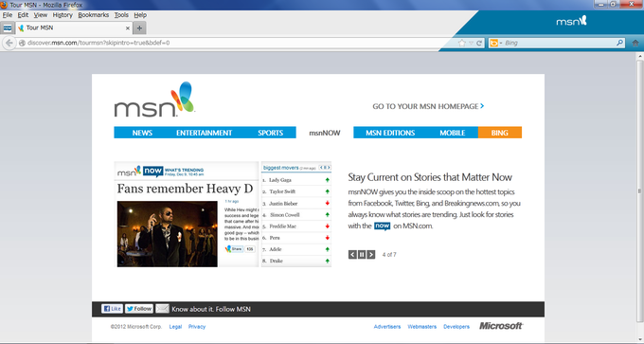
Task: Click the MSN butterfly logo on page
Action: (x=154, y=100)
